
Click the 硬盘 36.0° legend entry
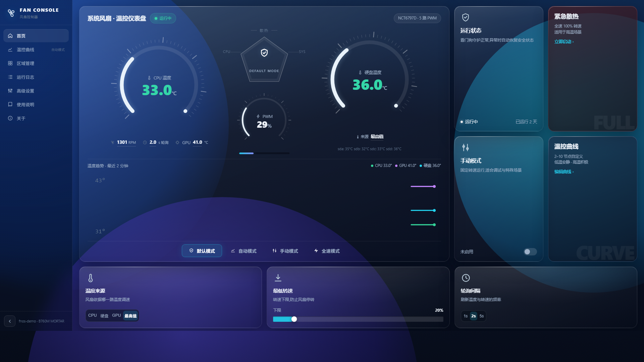(x=430, y=166)
